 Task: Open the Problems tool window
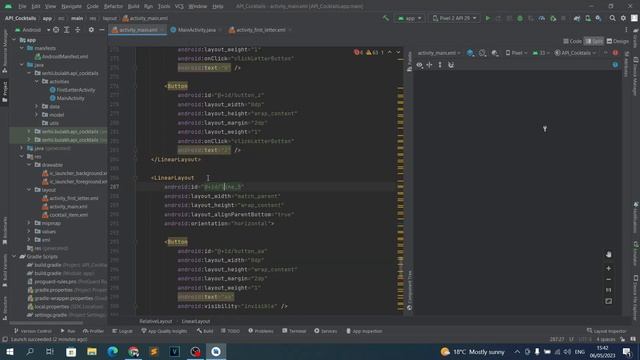pyautogui.click(x=260, y=331)
